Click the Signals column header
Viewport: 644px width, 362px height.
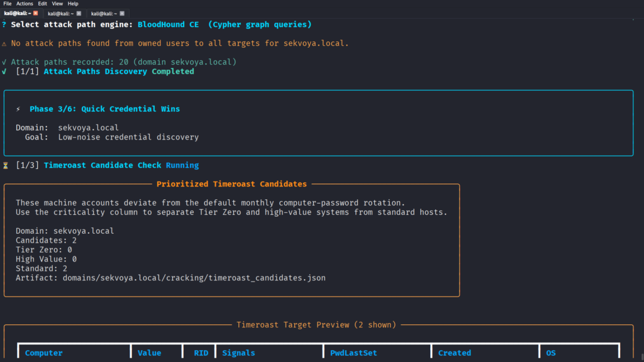tap(238, 353)
